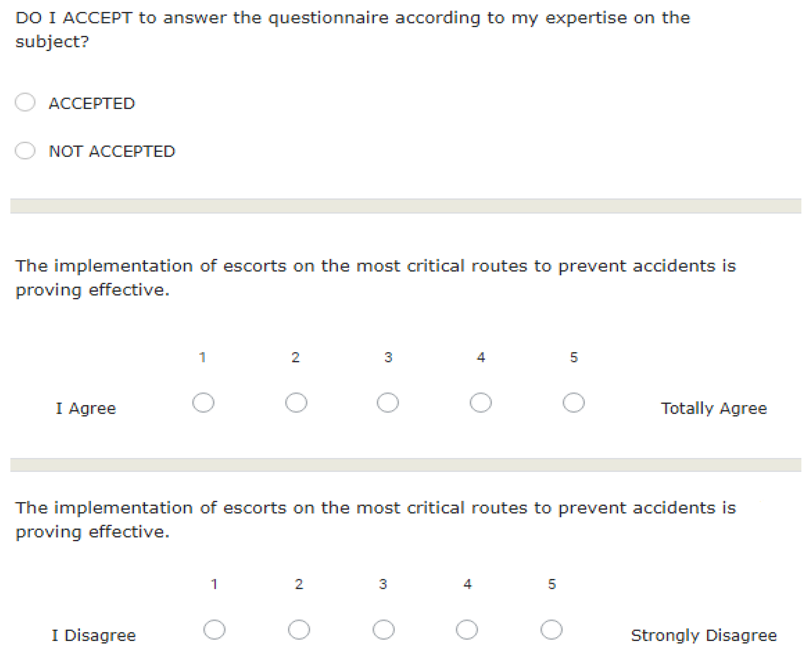Click the "Totally Agree" scale label
The image size is (812, 656).
point(714,408)
